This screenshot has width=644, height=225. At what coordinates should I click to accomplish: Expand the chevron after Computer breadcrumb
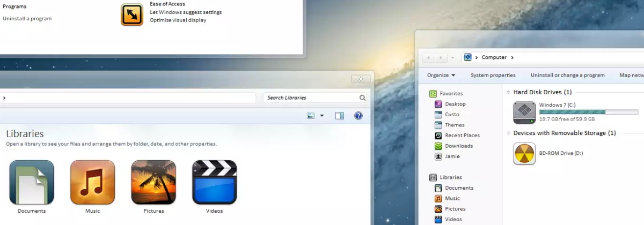pyautogui.click(x=513, y=57)
